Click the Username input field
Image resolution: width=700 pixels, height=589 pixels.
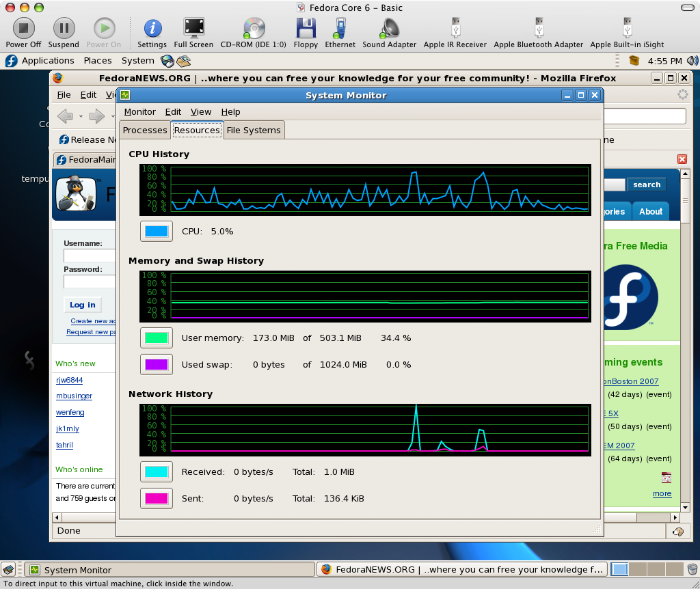(x=90, y=256)
